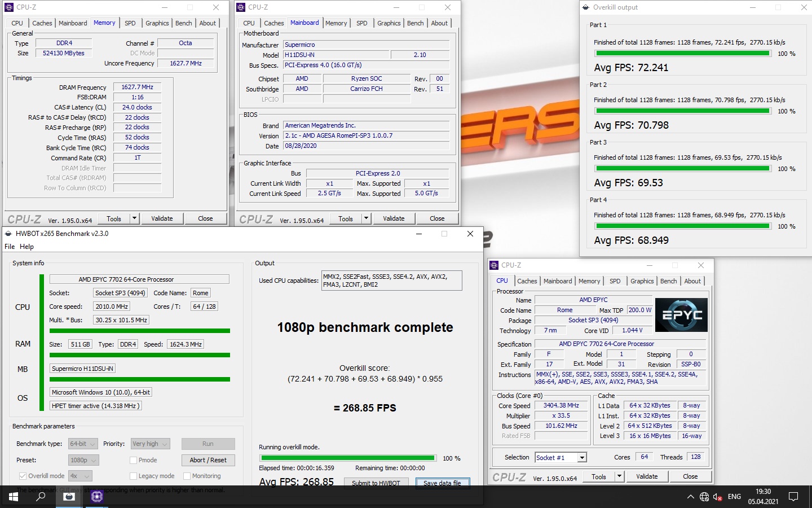Image resolution: width=812 pixels, height=508 pixels.
Task: Open the Priority Very high dropdown
Action: click(151, 444)
